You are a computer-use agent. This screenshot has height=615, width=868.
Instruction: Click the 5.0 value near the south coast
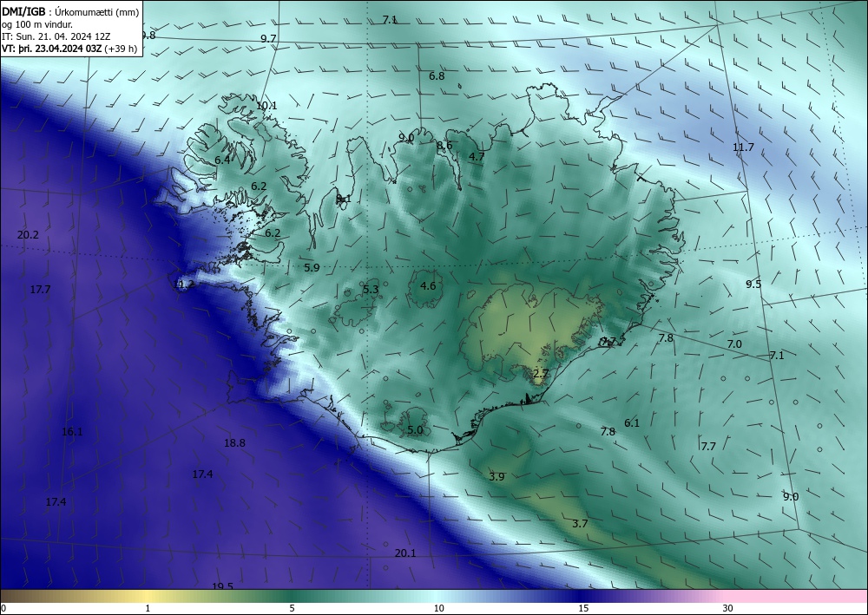[415, 429]
